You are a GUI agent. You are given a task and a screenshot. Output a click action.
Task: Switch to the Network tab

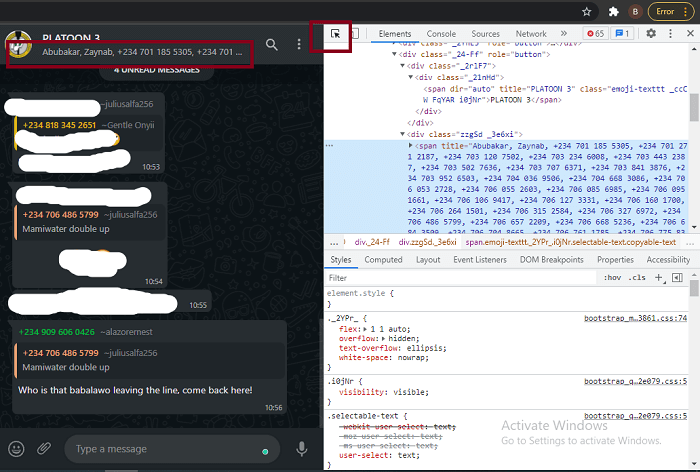[531, 33]
